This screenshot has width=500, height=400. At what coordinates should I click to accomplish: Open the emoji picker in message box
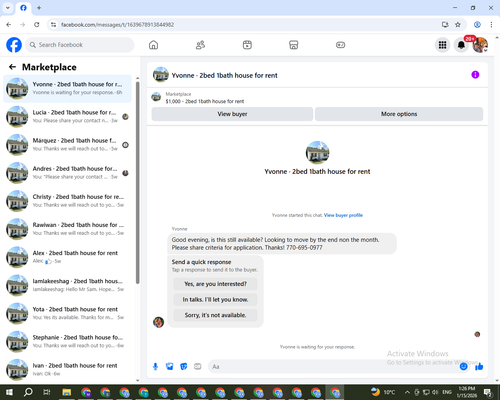click(x=463, y=367)
